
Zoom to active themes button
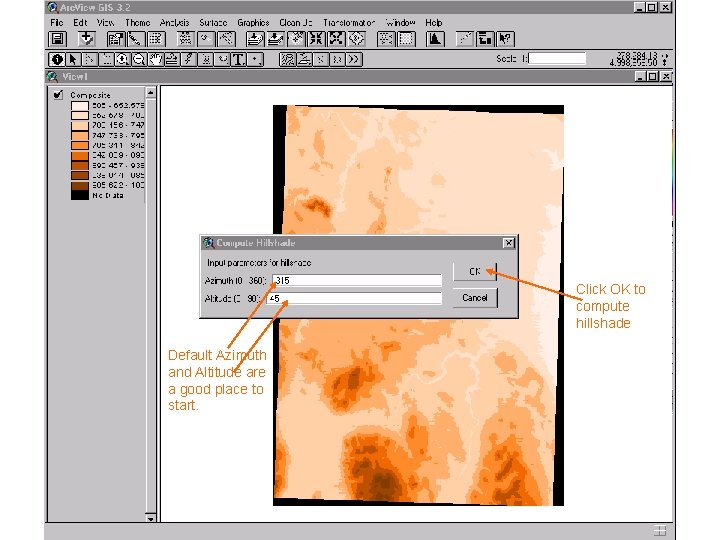click(x=275, y=39)
